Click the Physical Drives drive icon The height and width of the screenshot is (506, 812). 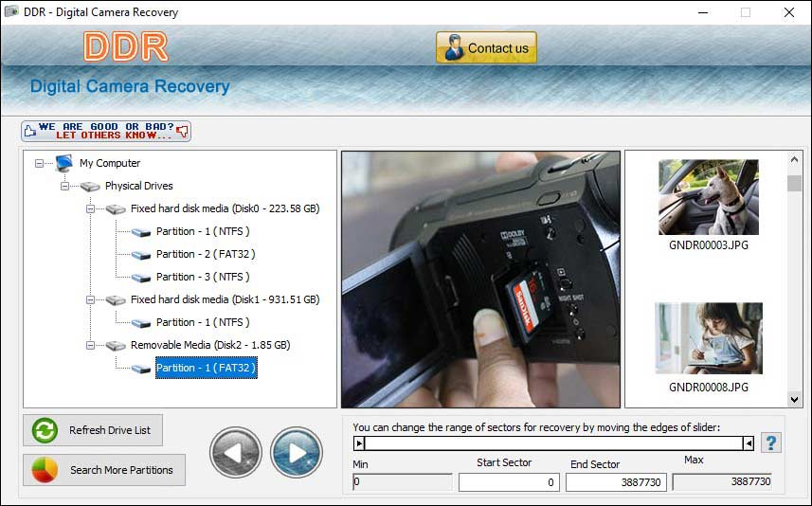point(90,187)
